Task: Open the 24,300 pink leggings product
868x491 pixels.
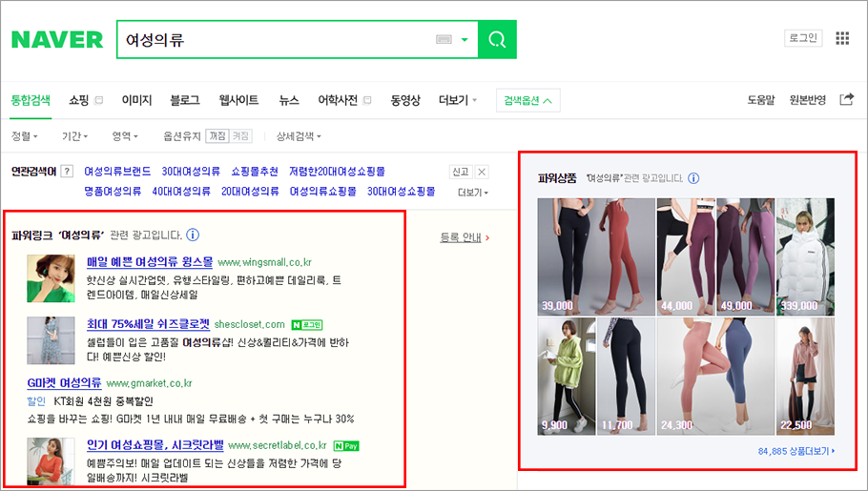Action: point(715,376)
